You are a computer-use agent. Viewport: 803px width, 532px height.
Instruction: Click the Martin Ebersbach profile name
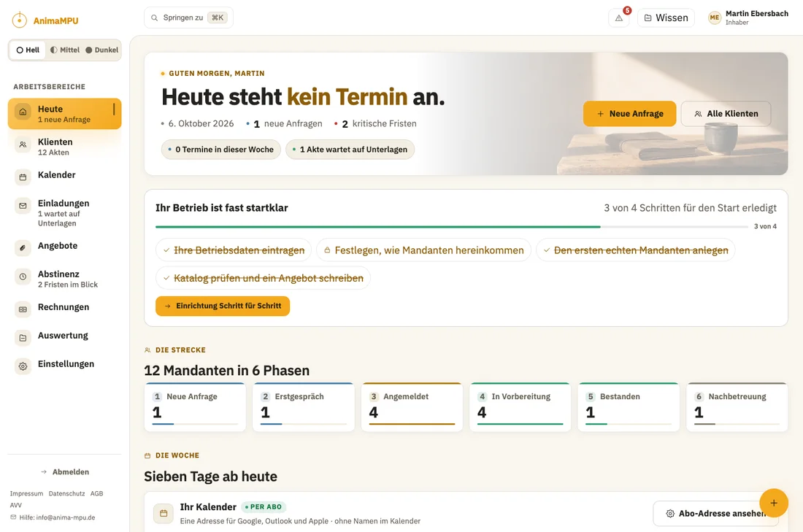click(756, 13)
